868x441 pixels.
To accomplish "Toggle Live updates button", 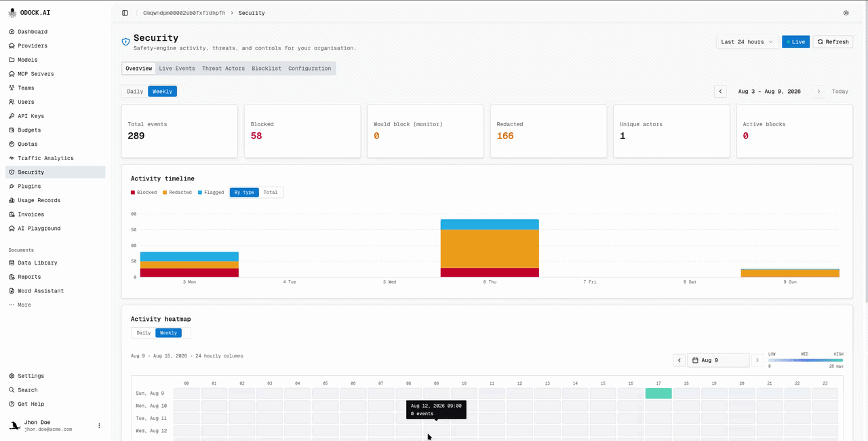I will [795, 41].
